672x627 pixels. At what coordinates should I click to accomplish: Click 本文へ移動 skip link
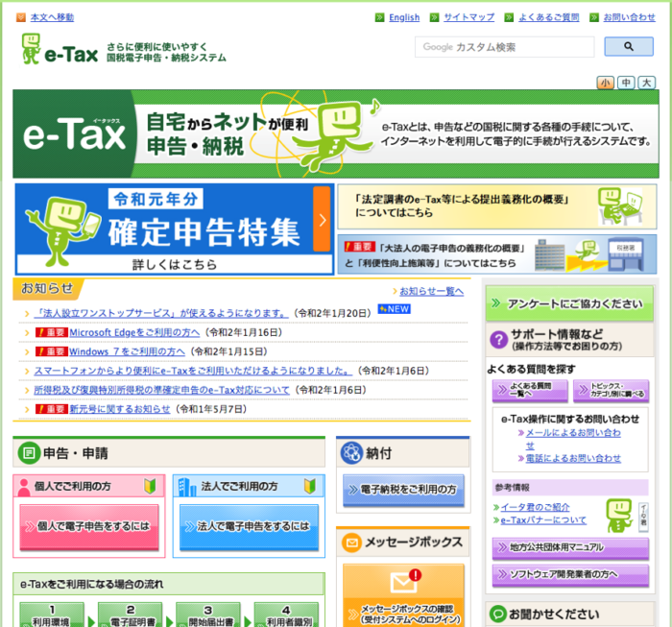point(52,17)
